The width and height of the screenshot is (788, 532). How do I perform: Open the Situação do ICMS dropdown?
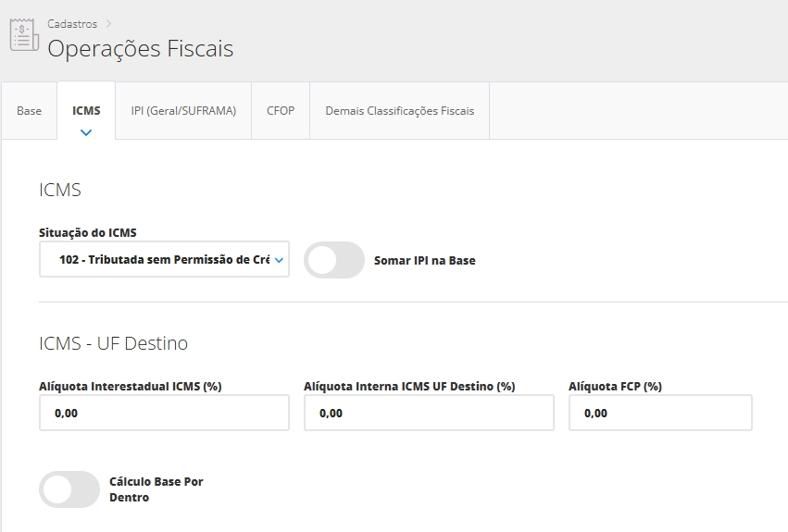click(x=164, y=260)
